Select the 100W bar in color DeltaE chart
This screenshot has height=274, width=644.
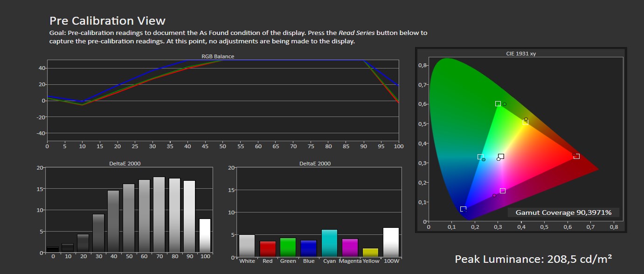(391, 242)
